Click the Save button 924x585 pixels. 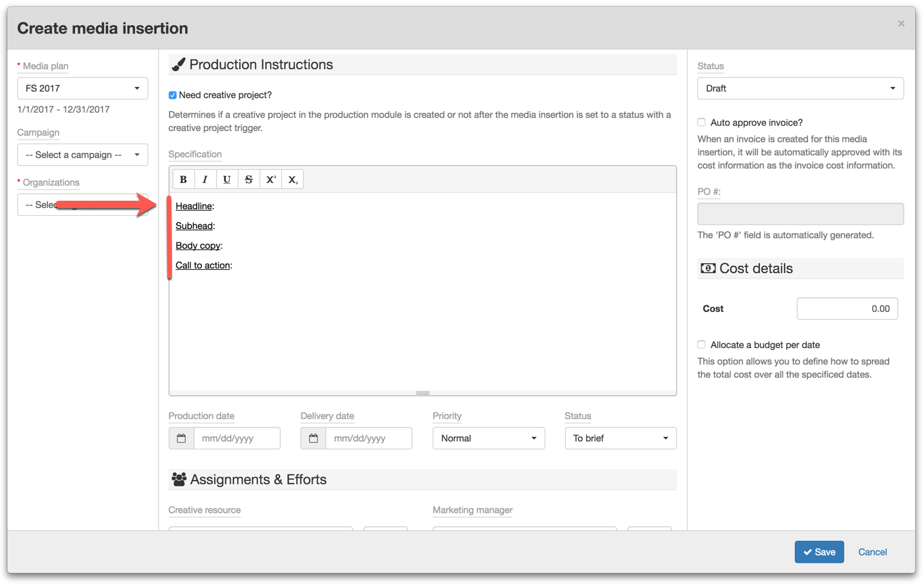pos(819,552)
